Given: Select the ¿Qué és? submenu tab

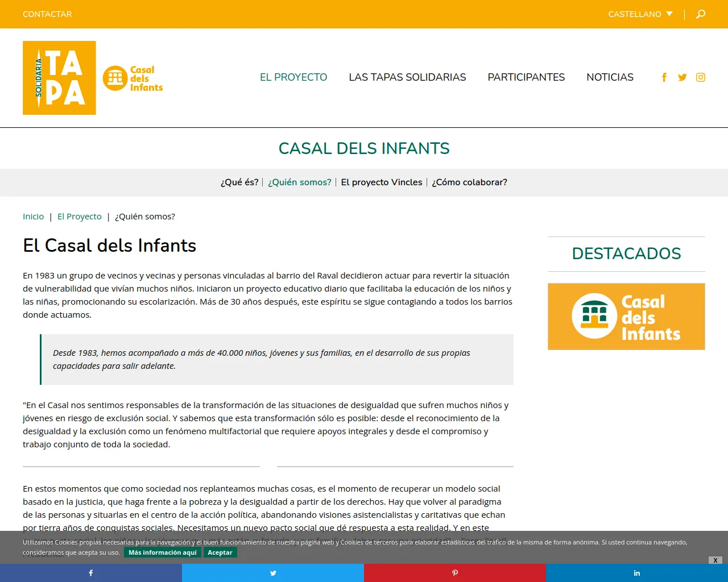Looking at the screenshot, I should (239, 182).
